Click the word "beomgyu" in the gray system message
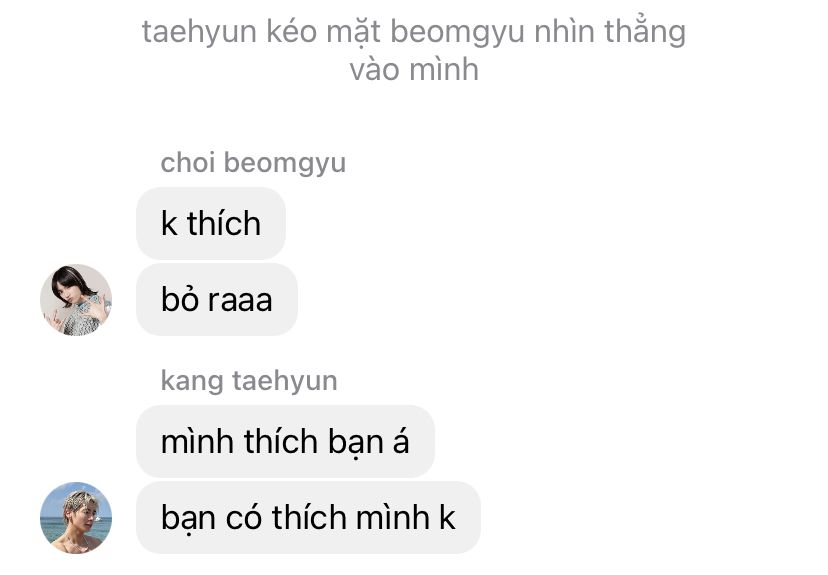Viewport: 828px width, 575px height. [457, 32]
